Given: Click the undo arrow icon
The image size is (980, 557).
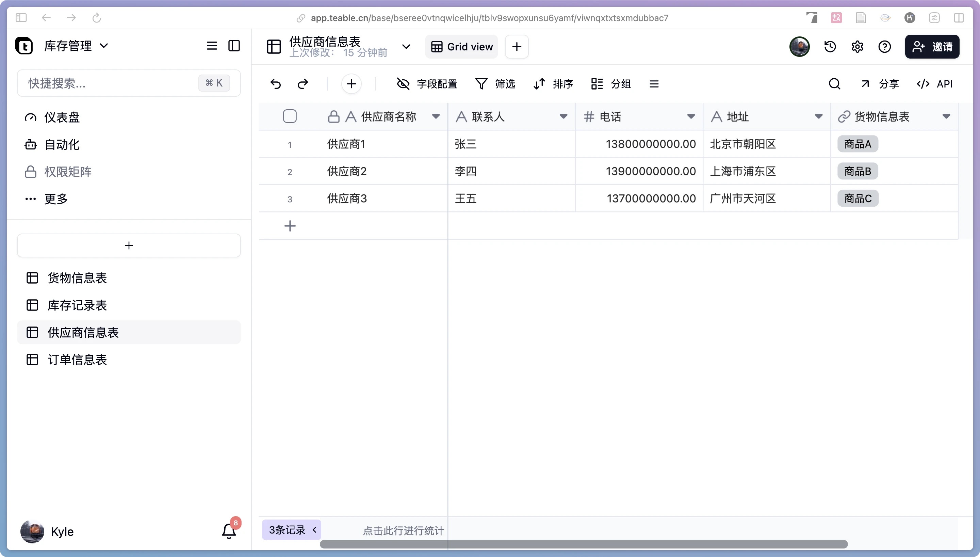Looking at the screenshot, I should [276, 84].
